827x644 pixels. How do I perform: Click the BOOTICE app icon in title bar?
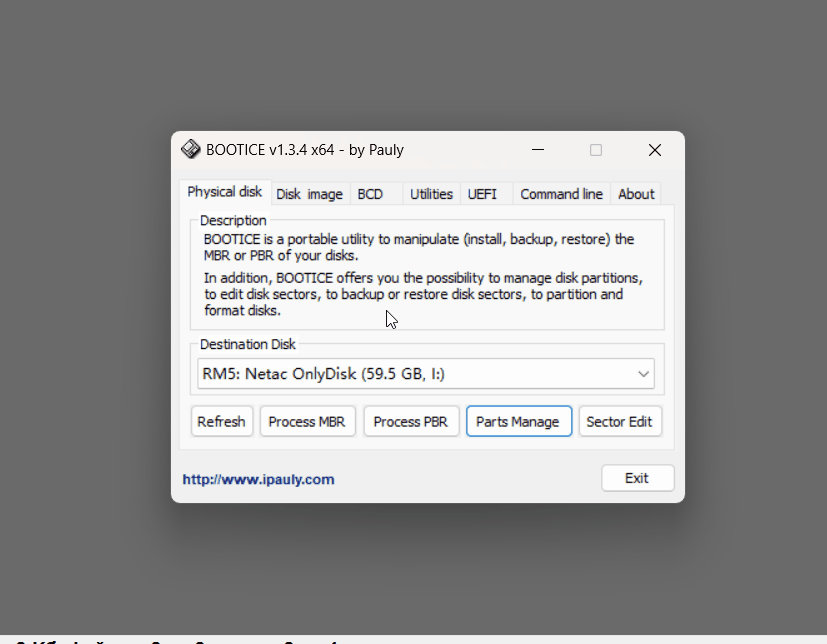click(x=190, y=150)
